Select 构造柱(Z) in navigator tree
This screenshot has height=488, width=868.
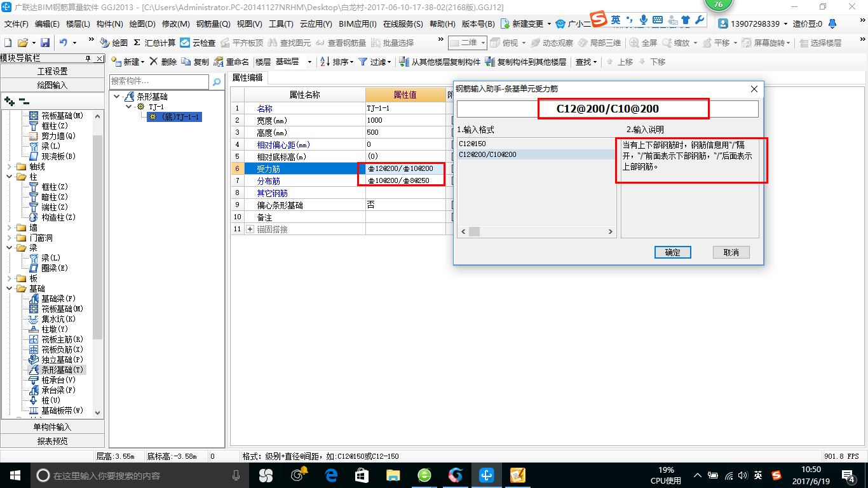[58, 217]
